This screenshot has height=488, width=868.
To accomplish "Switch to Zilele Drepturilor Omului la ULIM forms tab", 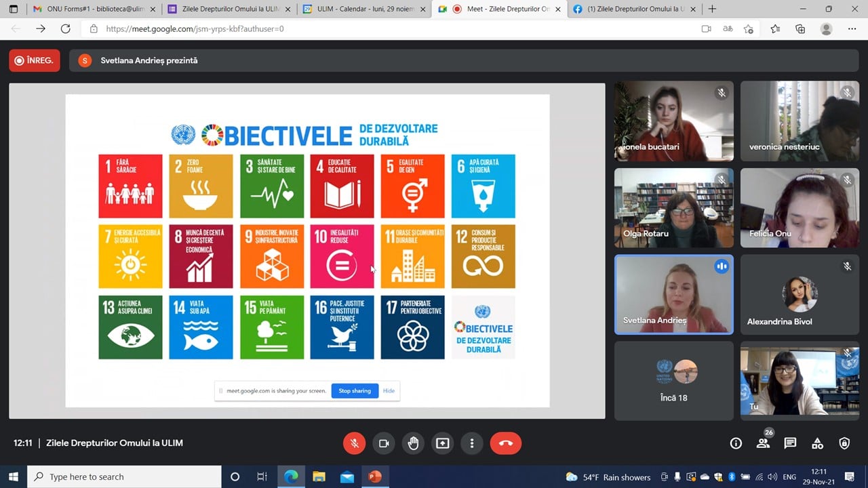I will (229, 9).
